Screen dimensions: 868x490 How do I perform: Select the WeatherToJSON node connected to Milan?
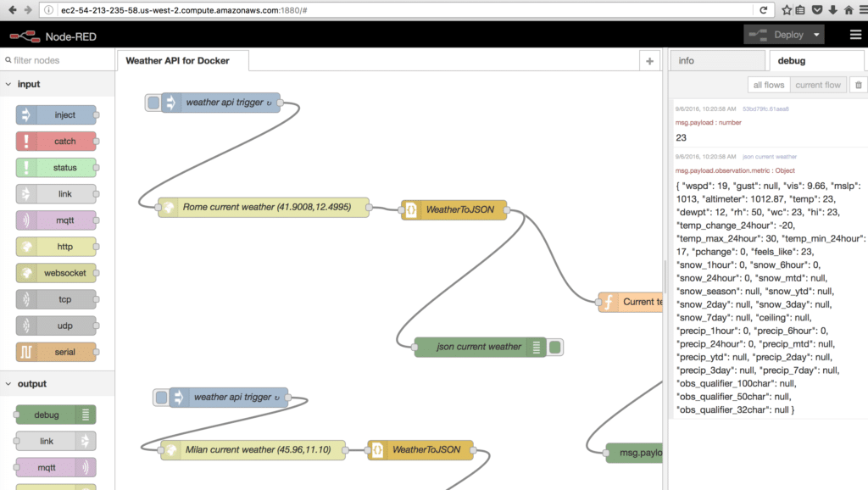click(x=420, y=449)
